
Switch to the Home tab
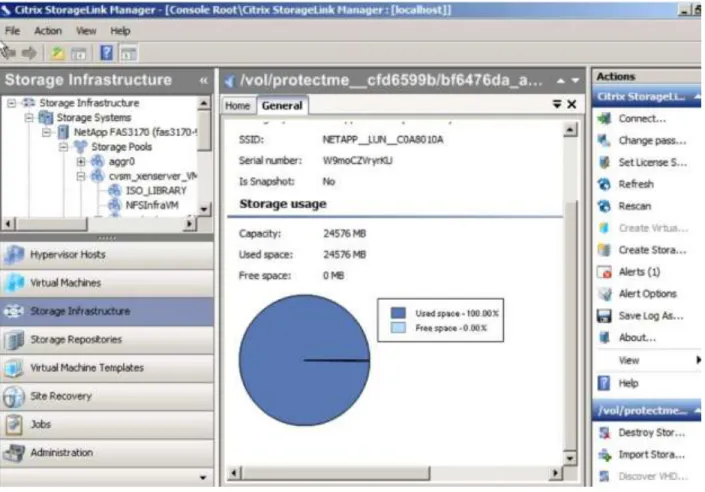pyautogui.click(x=237, y=106)
